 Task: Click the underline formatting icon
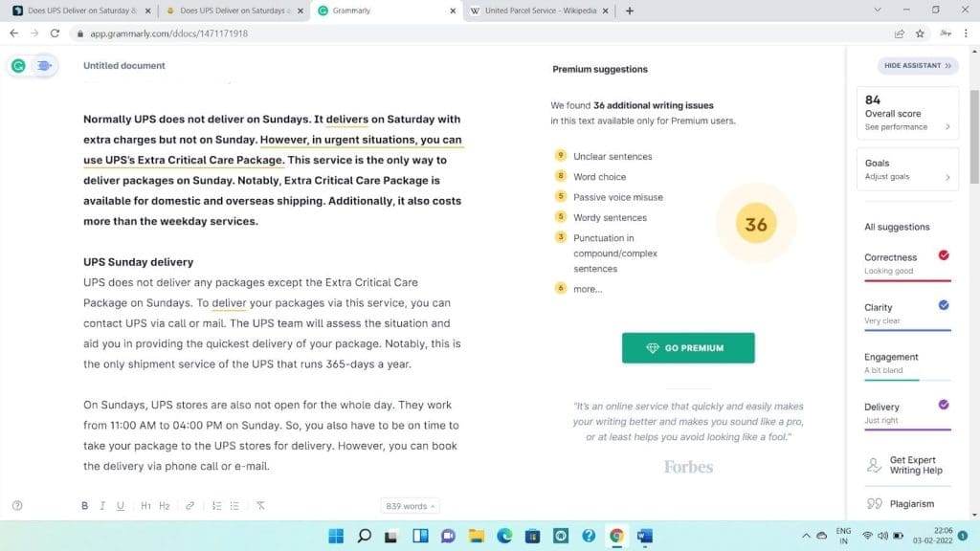coord(120,505)
